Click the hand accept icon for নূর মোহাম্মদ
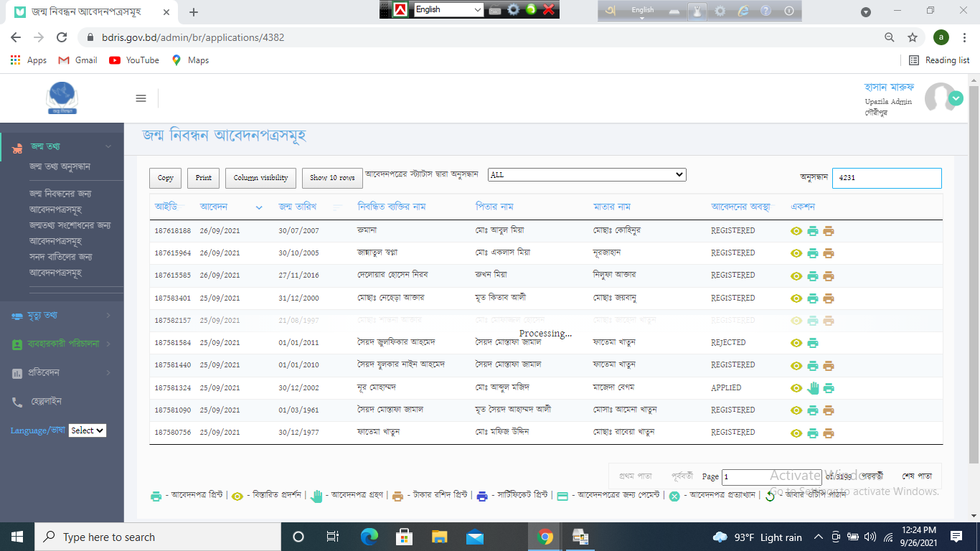Viewport: 980px width, 551px height. [813, 388]
